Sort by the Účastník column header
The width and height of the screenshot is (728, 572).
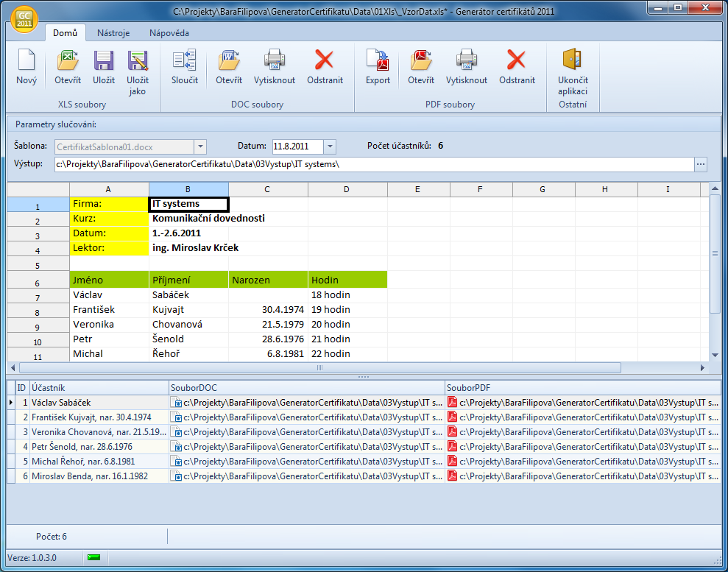click(x=99, y=388)
